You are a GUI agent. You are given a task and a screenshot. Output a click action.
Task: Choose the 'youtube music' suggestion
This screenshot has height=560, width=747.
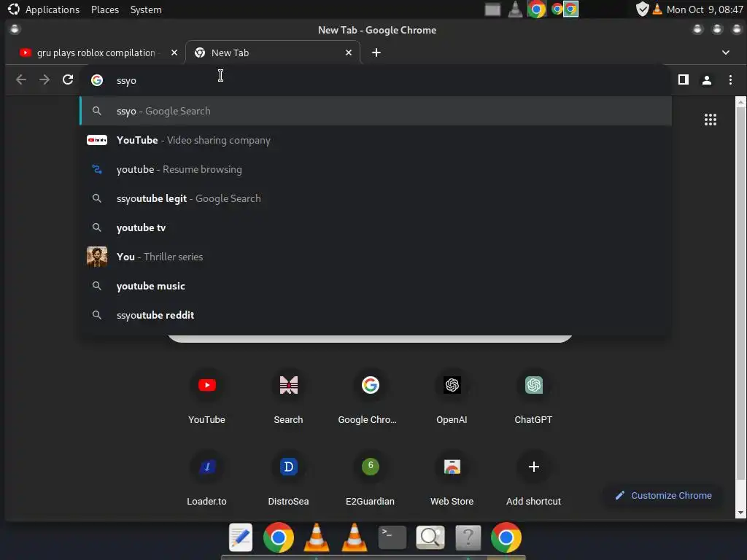[376, 286]
